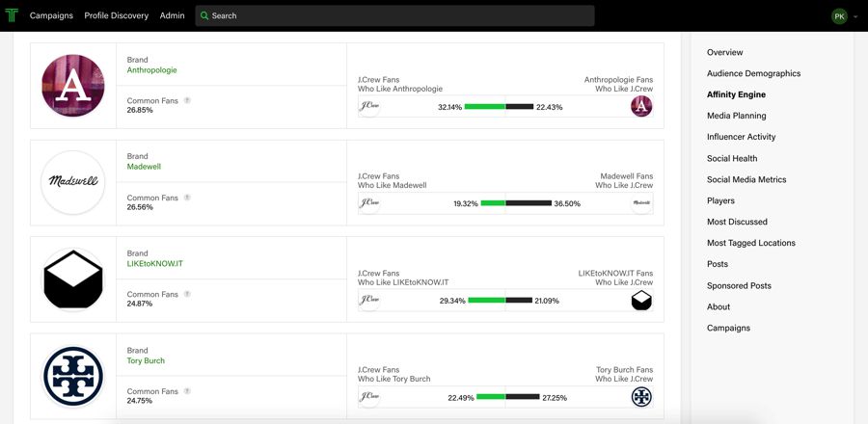Click Common Fans help icon for Tory Burch
Image resolution: width=868 pixels, height=424 pixels.
(x=187, y=391)
